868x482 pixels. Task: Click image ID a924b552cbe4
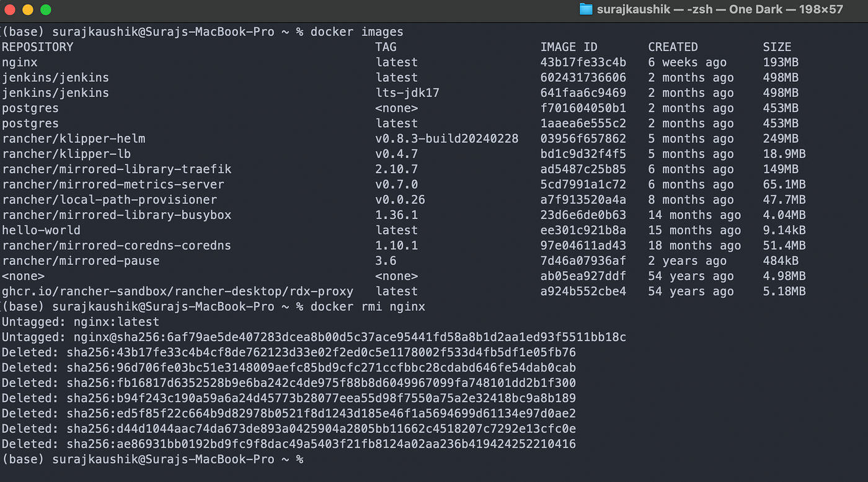(x=583, y=292)
